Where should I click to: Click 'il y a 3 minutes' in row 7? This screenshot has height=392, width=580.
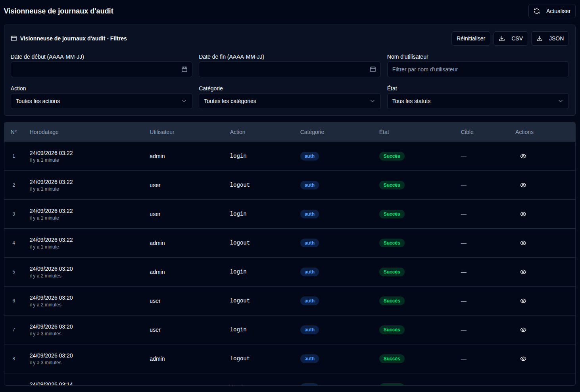[x=46, y=334]
